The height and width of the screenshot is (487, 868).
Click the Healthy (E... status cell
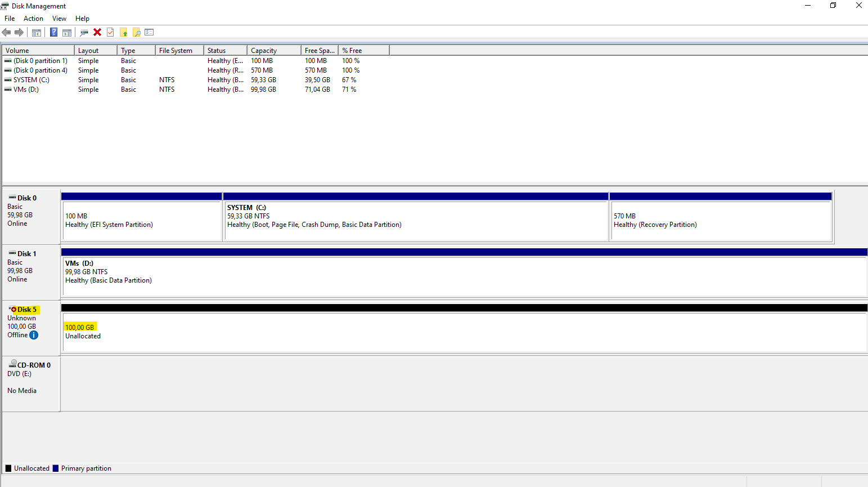click(226, 61)
